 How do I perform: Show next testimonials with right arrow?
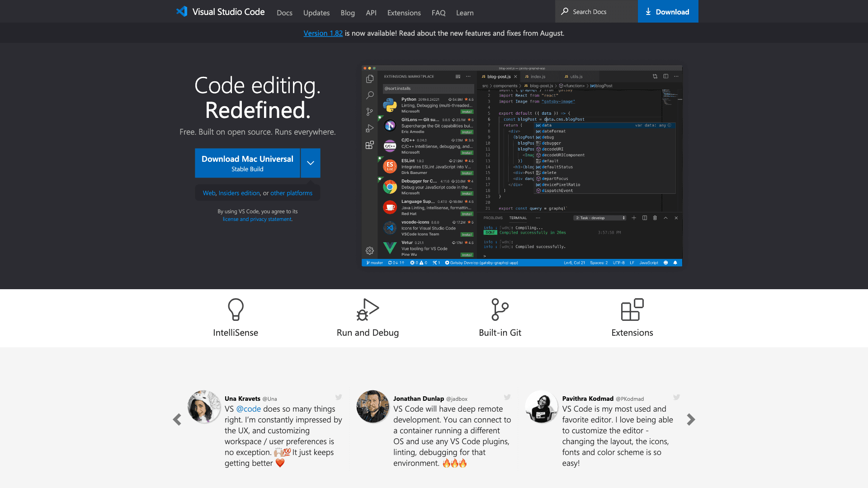coord(691,420)
